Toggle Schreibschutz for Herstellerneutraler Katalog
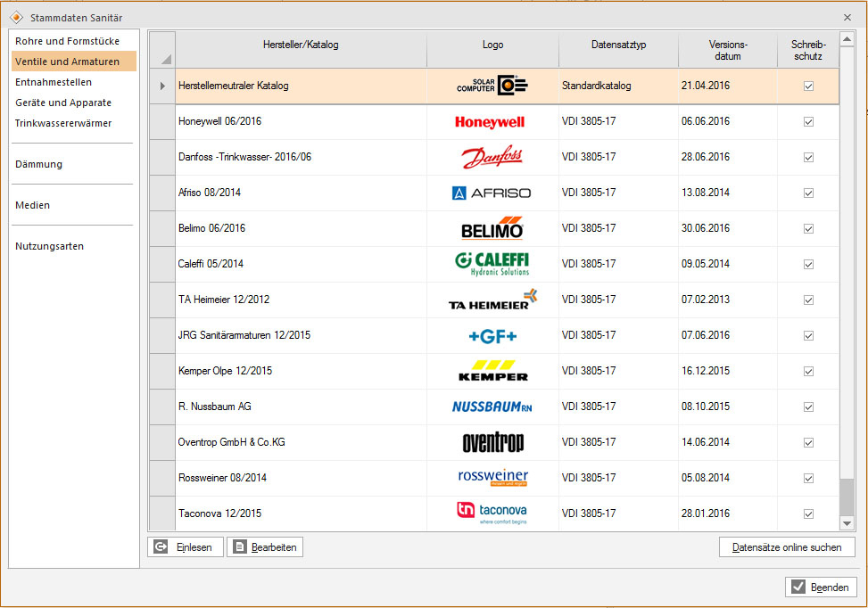Image resolution: width=868 pixels, height=608 pixels. [808, 86]
